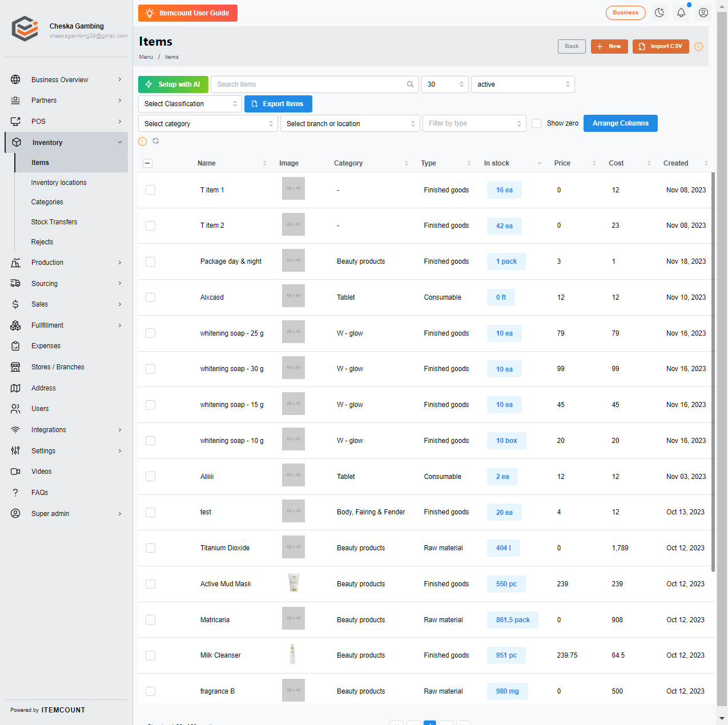Click the Business plan badge
The width and height of the screenshot is (728, 725).
click(625, 13)
